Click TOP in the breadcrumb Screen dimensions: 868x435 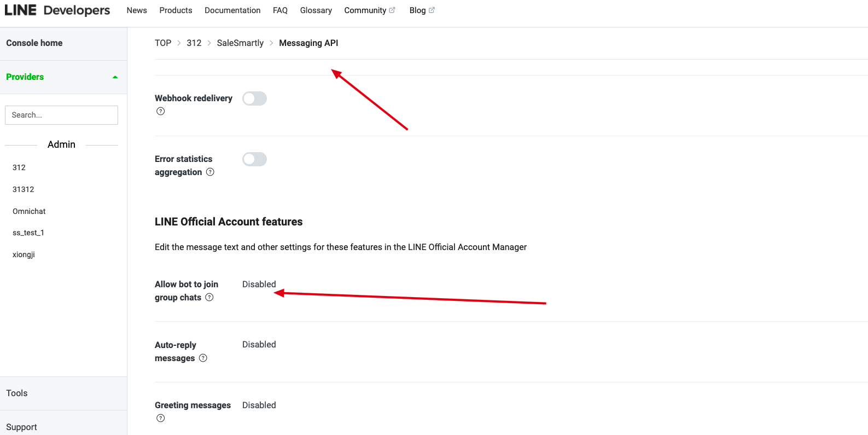(163, 43)
